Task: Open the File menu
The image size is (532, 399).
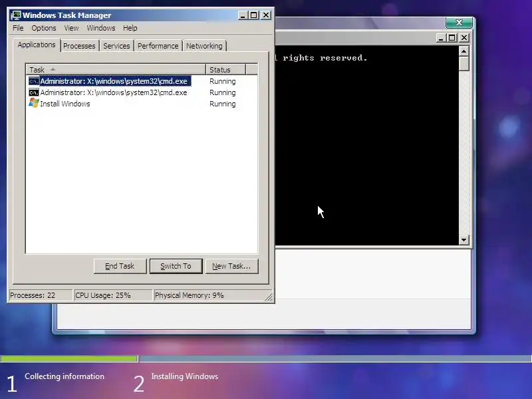Action: point(18,28)
